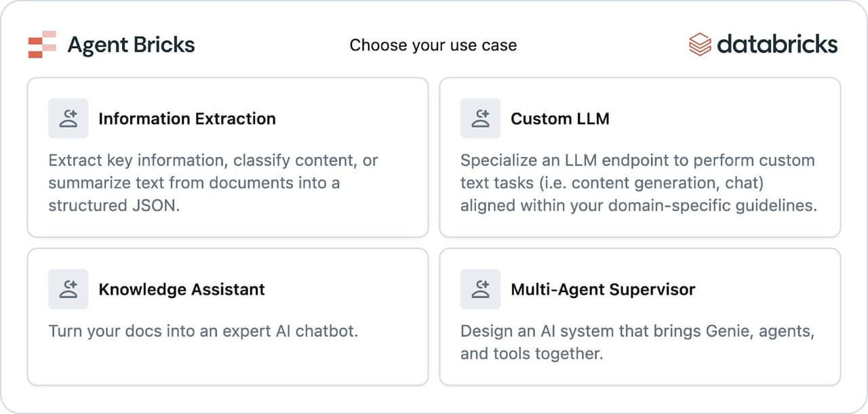Click the Custom LLM card title

tap(559, 119)
